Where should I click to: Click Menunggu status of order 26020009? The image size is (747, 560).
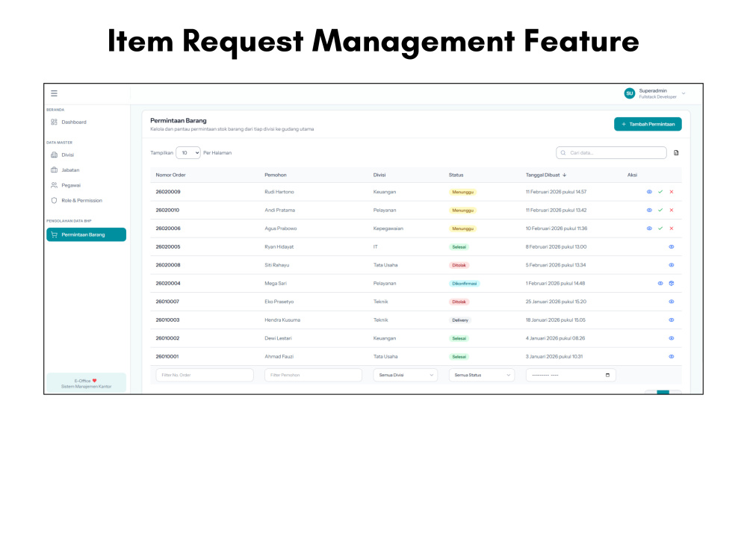click(x=462, y=192)
